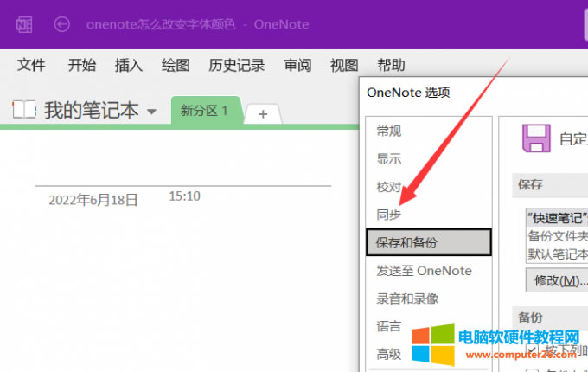Select the 新分区 1 section tab
The image size is (588, 372).
click(206, 111)
